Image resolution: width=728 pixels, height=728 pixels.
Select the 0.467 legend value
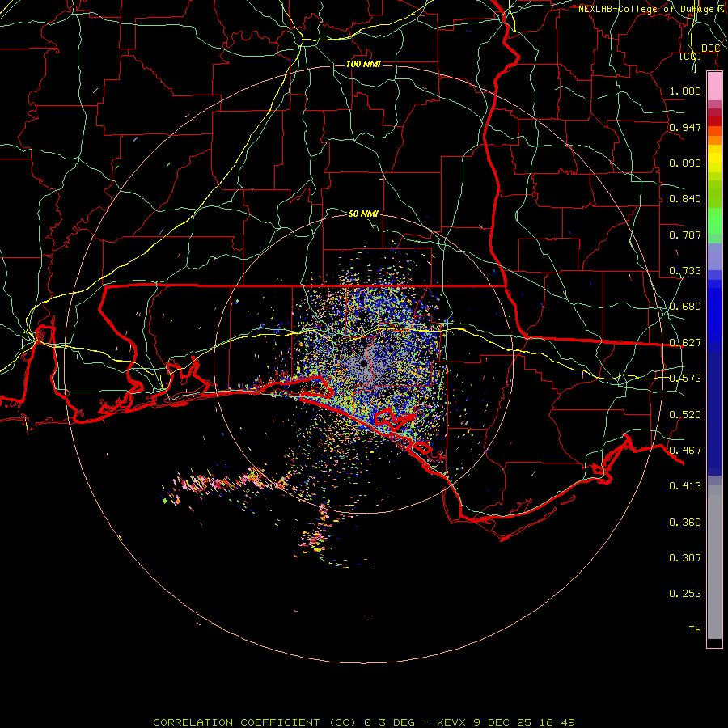point(685,451)
